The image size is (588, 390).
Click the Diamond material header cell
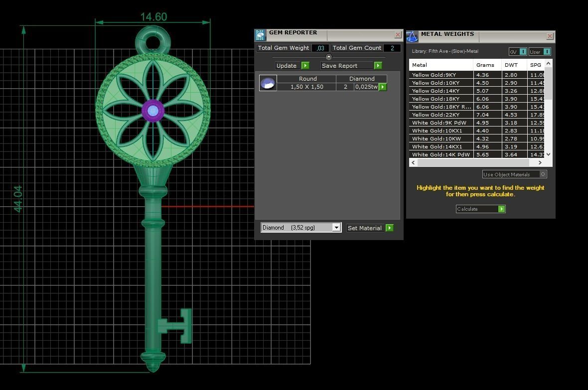pos(361,78)
